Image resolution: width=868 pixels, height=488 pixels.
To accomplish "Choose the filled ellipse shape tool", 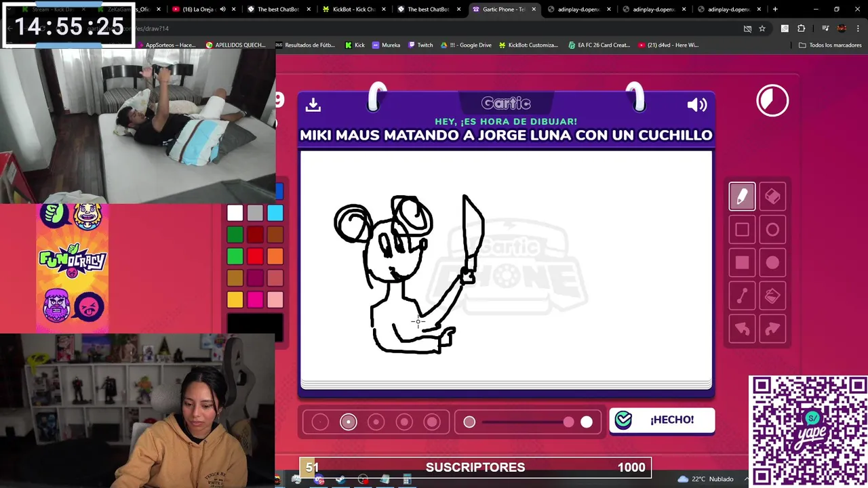I will tap(772, 263).
